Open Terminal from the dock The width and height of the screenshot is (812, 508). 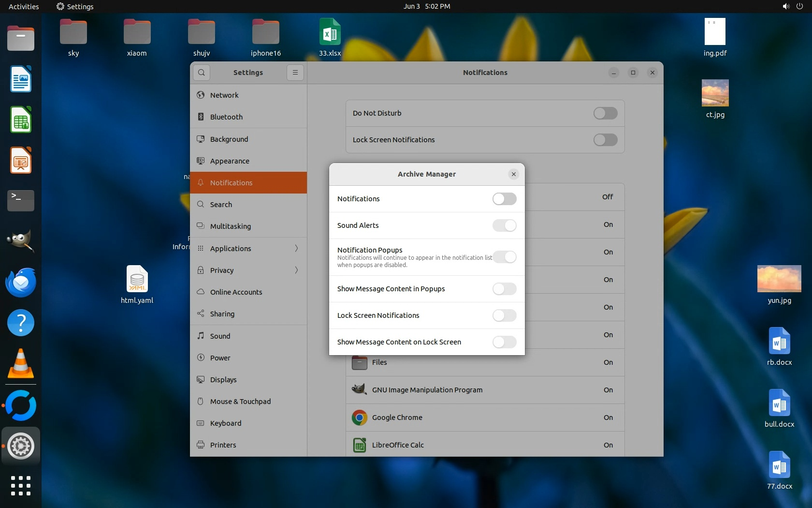21,200
